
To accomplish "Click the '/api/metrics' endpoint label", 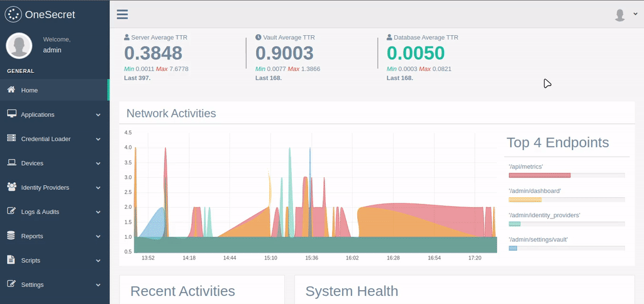I will click(x=526, y=166).
